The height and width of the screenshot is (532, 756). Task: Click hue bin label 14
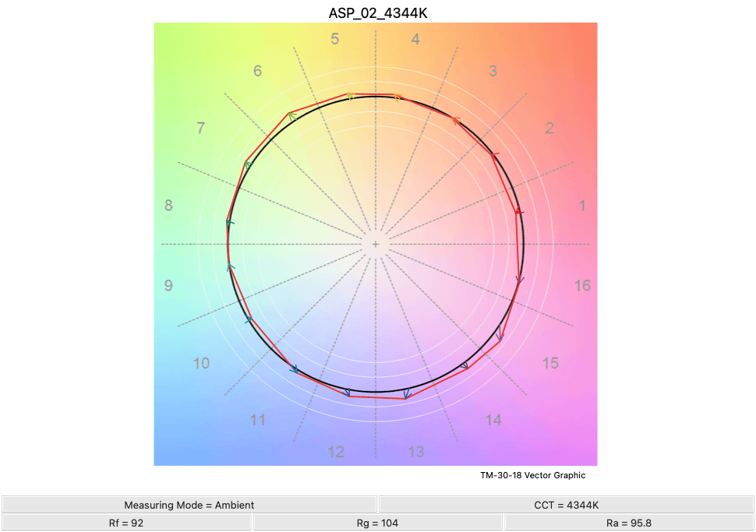pos(493,420)
